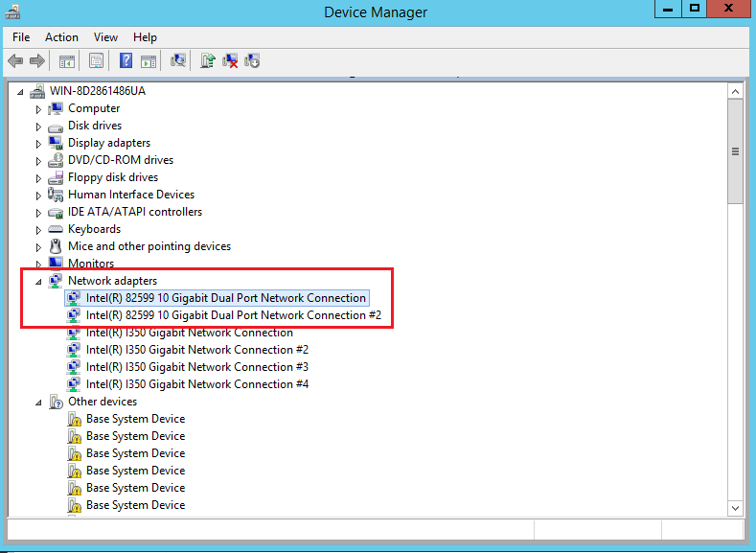This screenshot has height=553, width=756.
Task: Expand IDE ATA/ATAPI controllers category
Action: 38,213
